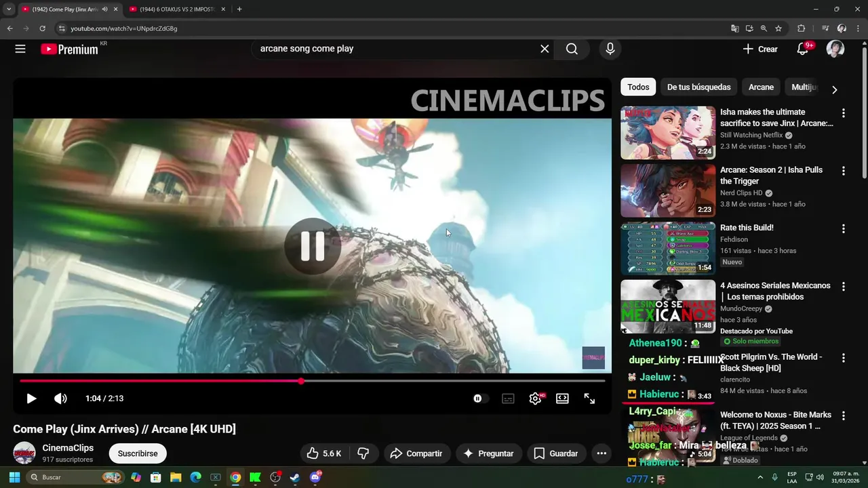Select the De tus búsquedas chip
The width and height of the screenshot is (868, 488).
[698, 87]
